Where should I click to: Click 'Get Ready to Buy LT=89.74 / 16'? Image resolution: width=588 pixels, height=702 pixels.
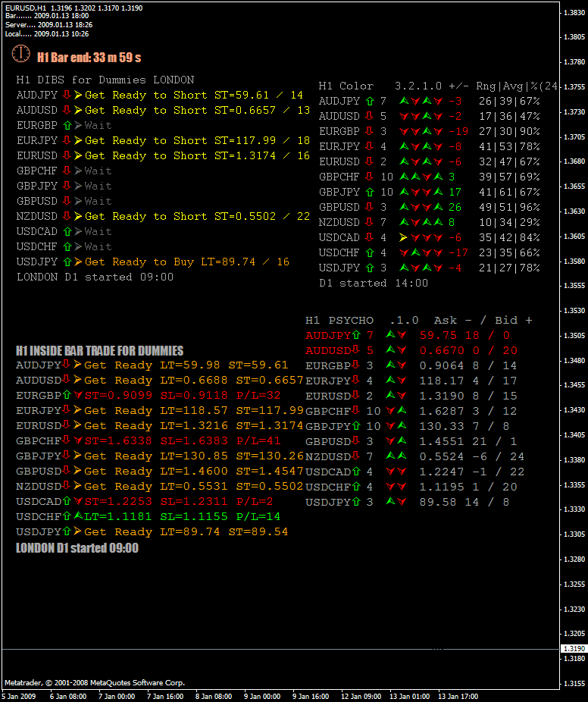187,262
